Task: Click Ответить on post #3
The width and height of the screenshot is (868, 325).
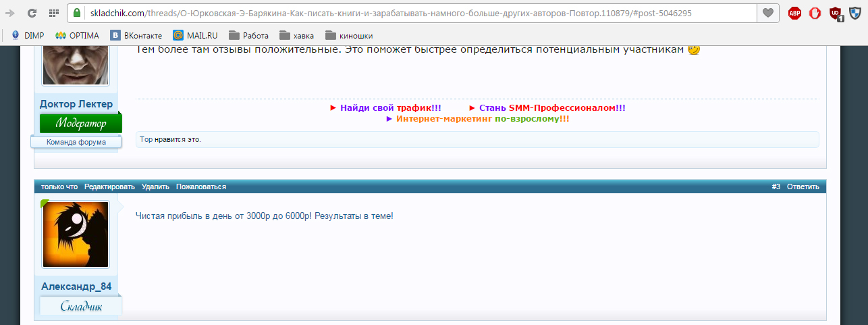Action: pos(803,186)
